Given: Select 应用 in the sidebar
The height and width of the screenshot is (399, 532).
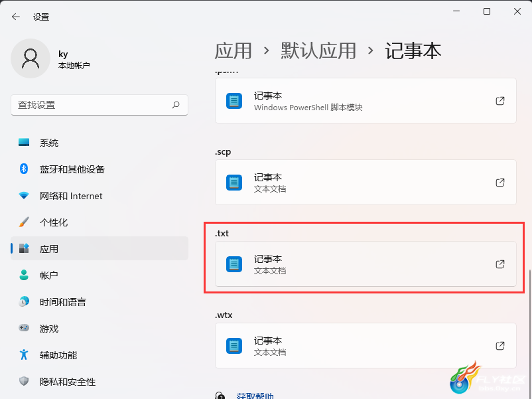Looking at the screenshot, I should (x=100, y=248).
